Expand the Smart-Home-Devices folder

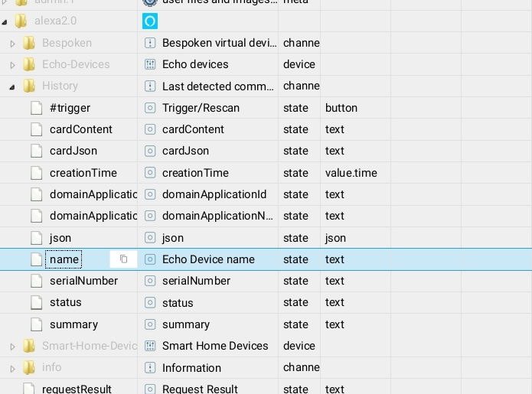[x=12, y=347]
